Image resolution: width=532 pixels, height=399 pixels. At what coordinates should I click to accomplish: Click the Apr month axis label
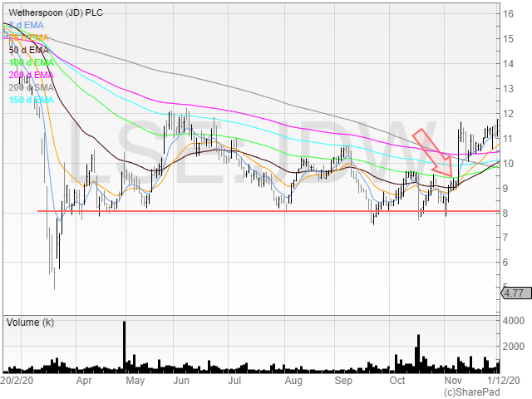point(84,381)
